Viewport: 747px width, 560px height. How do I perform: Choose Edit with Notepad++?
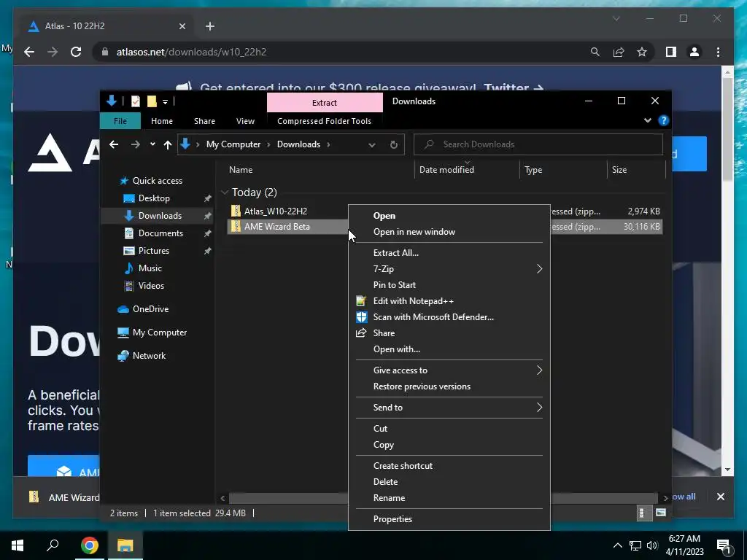pos(413,301)
